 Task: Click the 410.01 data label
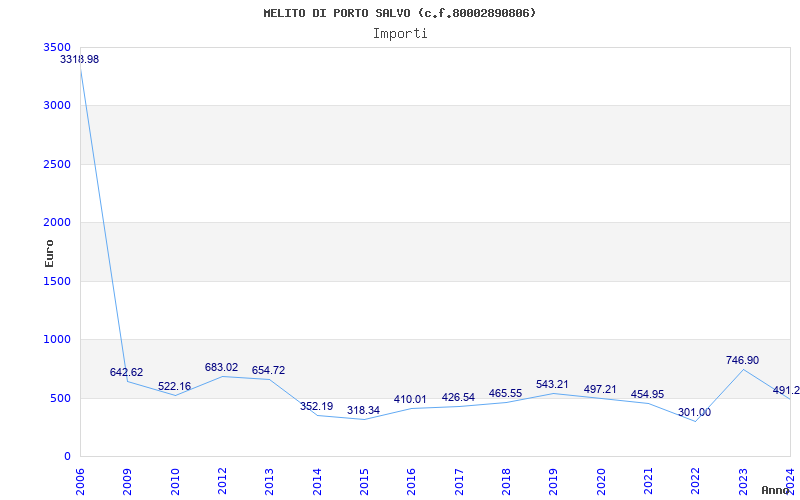(410, 399)
